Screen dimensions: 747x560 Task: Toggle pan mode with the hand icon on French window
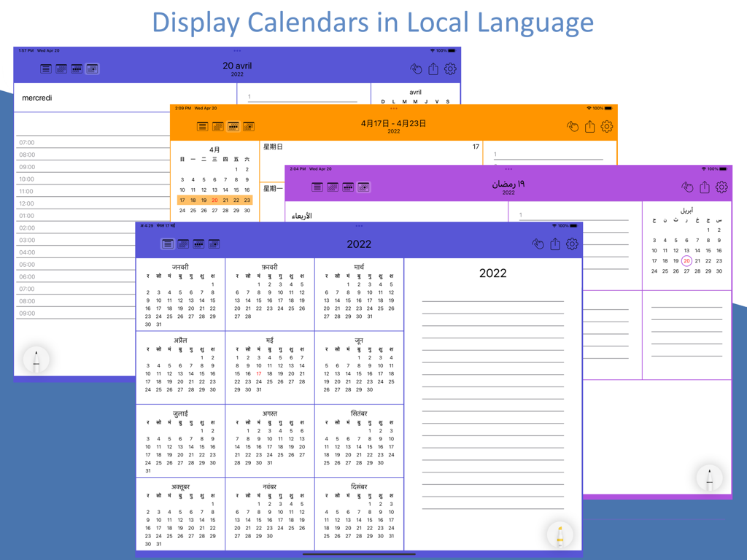pyautogui.click(x=416, y=69)
